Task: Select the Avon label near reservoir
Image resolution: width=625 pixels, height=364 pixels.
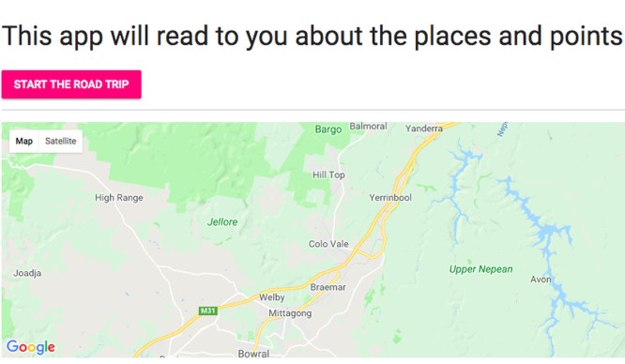Action: 541,280
